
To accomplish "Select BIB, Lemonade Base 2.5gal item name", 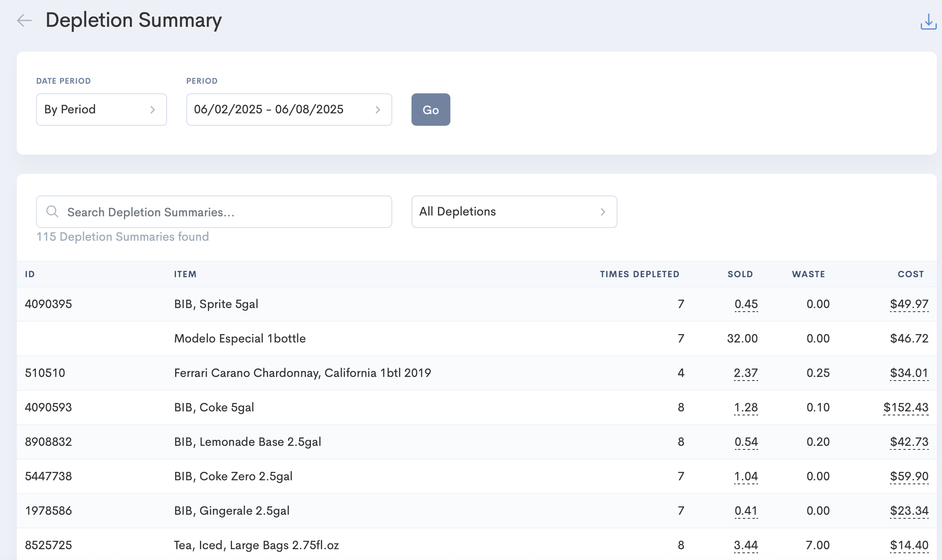I will pyautogui.click(x=248, y=442).
